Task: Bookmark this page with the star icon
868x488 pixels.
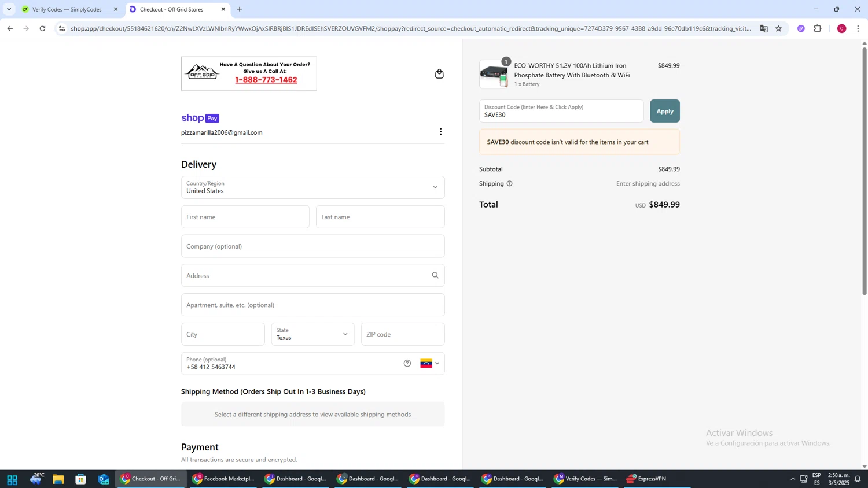Action: (x=778, y=28)
